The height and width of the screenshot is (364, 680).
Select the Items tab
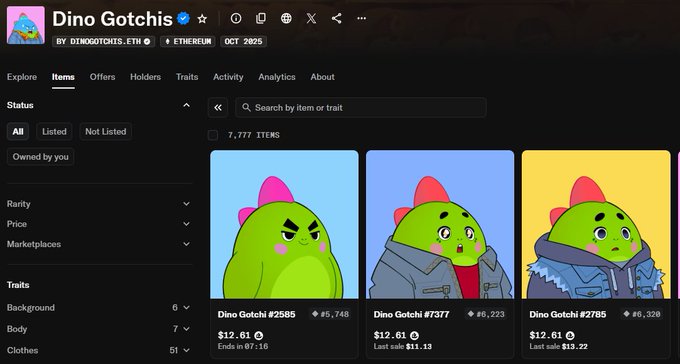point(63,77)
